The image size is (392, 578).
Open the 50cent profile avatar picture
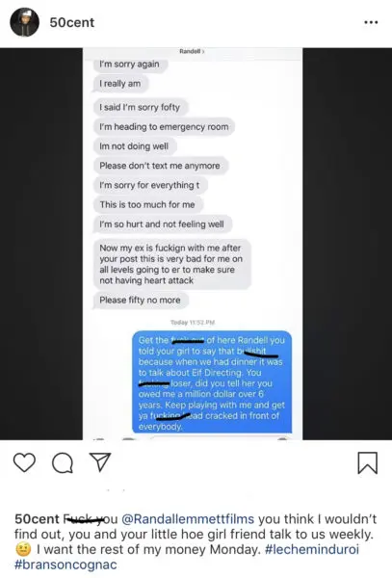pos(24,22)
